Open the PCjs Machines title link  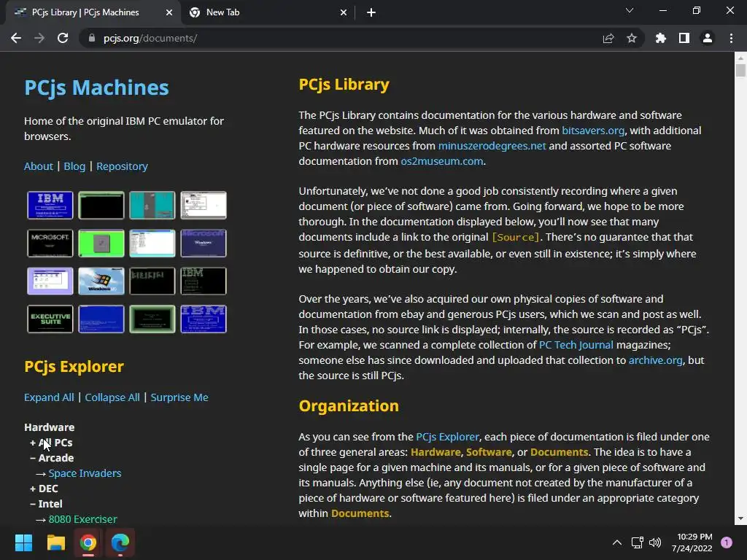(x=96, y=87)
